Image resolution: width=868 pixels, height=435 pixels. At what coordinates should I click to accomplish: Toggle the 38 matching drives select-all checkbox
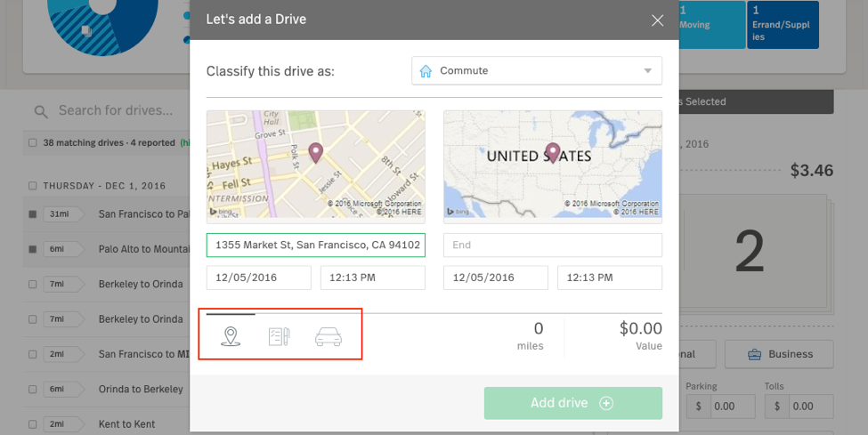tap(33, 143)
